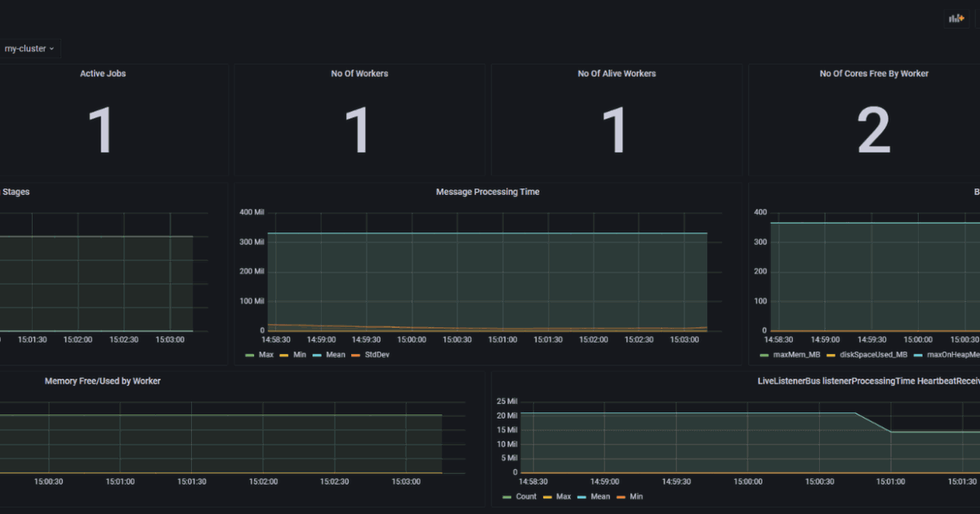980x514 pixels.
Task: Click the Active Jobs value 1
Action: tap(101, 131)
